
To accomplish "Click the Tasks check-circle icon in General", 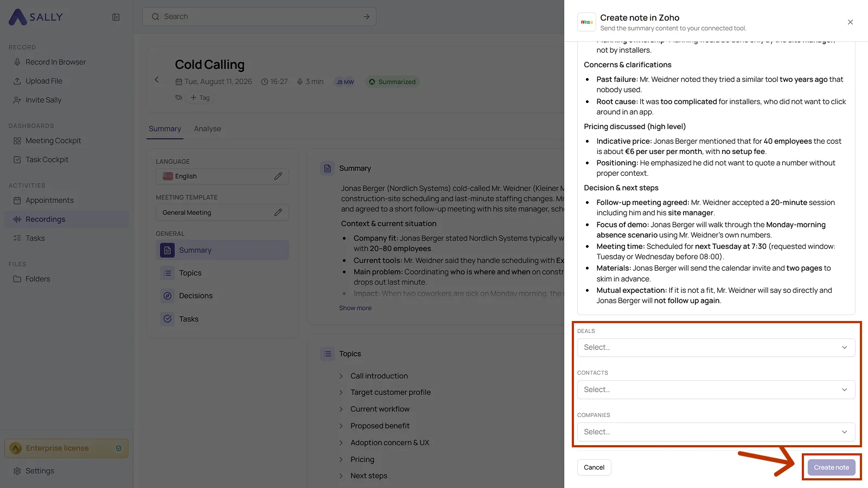I will [168, 319].
